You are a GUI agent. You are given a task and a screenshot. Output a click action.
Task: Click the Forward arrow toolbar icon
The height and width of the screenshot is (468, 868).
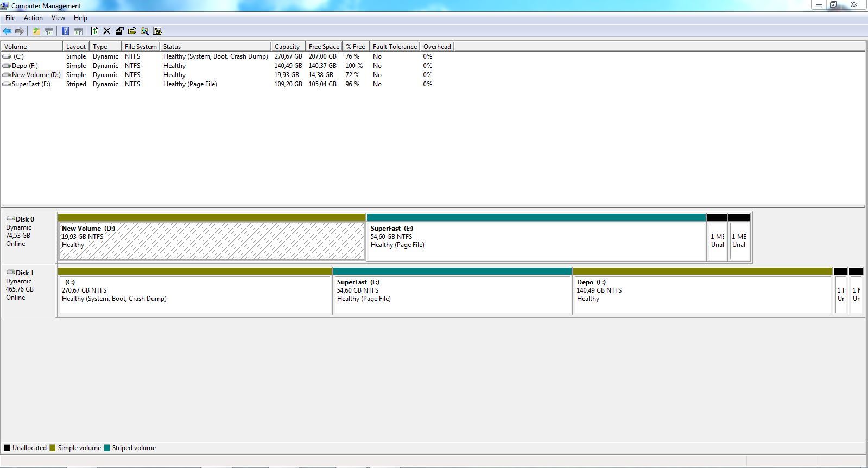pyautogui.click(x=20, y=31)
